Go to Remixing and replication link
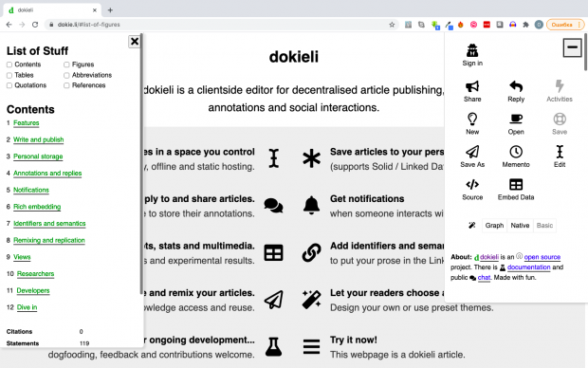588x368 pixels. [x=49, y=240]
